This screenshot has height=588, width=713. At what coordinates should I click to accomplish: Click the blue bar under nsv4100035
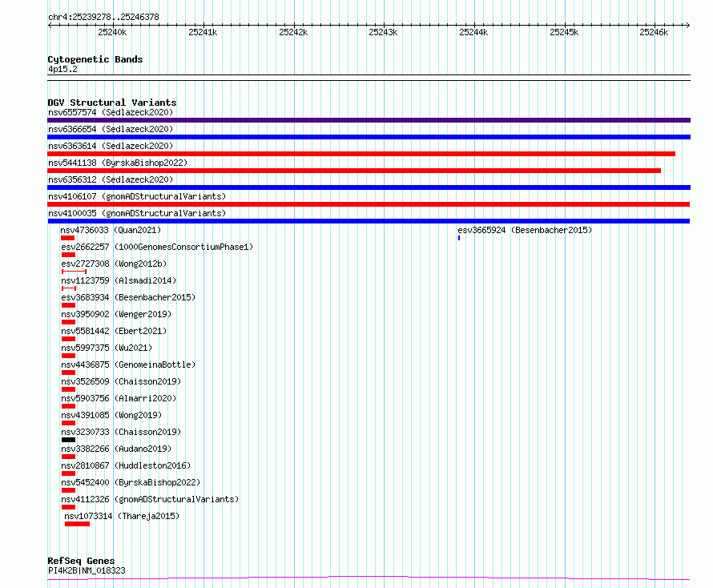coord(369,221)
